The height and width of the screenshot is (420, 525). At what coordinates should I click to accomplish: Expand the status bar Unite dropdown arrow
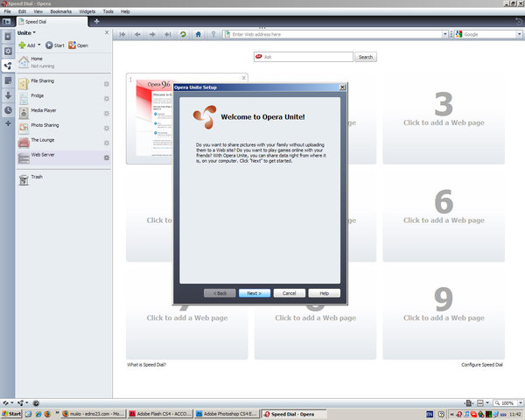[27, 403]
